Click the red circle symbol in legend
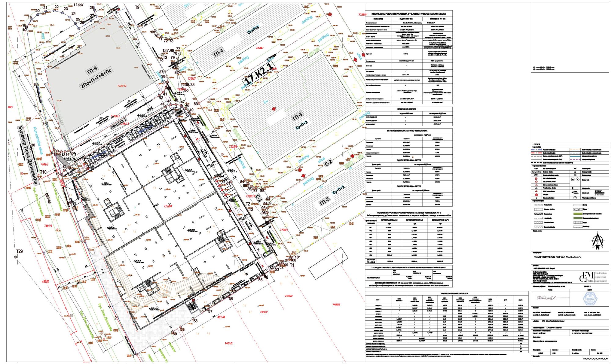This screenshot has height=364, width=611. click(x=536, y=195)
